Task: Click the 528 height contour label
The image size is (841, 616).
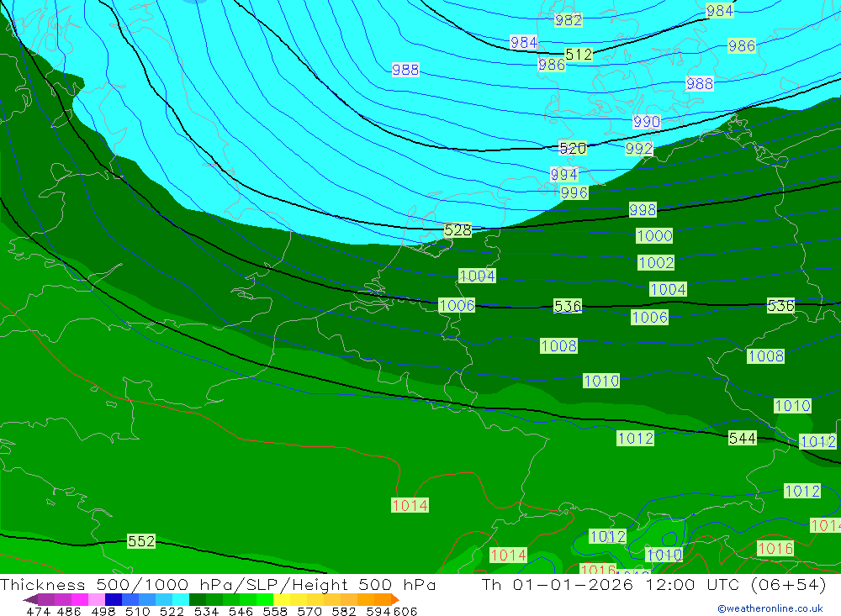Action: pyautogui.click(x=458, y=230)
